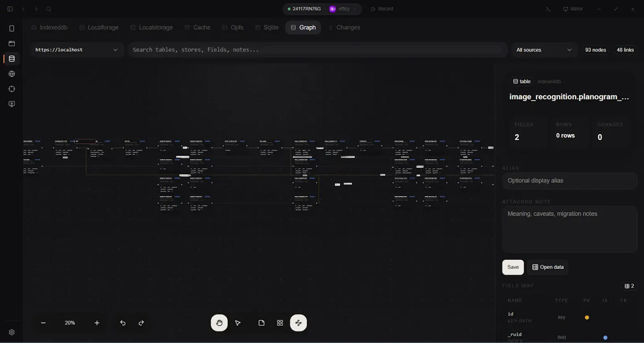Open the search magnifier in title bar
This screenshot has height=343, width=644.
pos(49,9)
